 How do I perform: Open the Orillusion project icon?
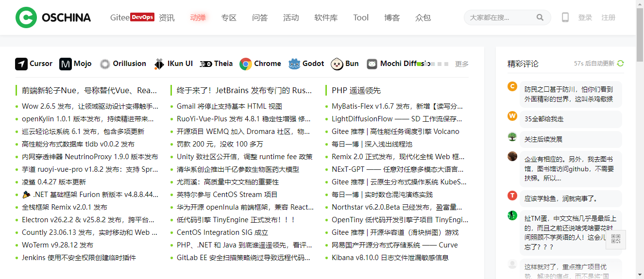point(105,64)
